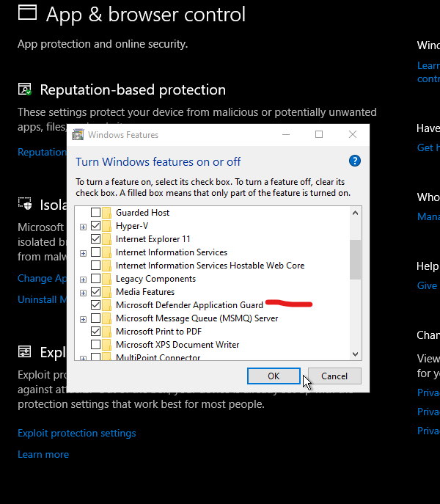Expand the Legacy Components node
Image resolution: width=440 pixels, height=504 pixels.
click(x=83, y=279)
